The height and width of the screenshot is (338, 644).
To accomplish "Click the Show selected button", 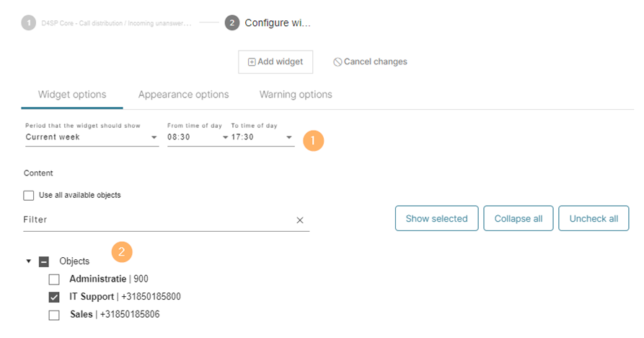I will coord(436,218).
